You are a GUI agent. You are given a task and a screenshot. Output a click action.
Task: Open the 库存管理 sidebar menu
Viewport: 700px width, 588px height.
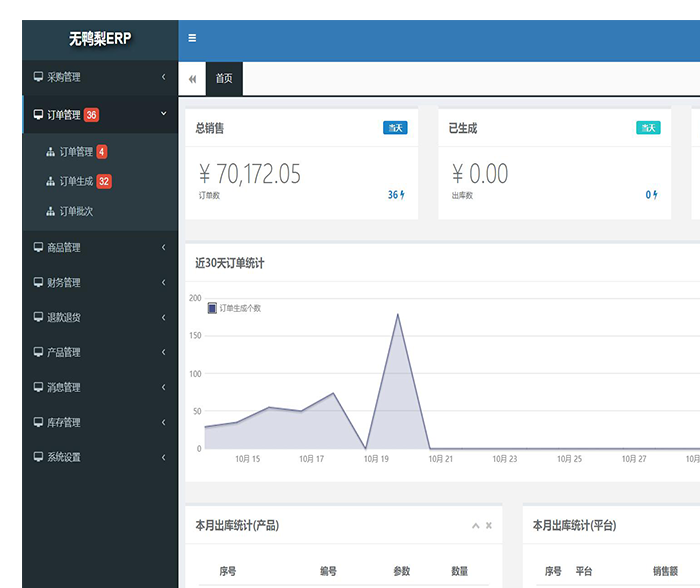(x=99, y=422)
